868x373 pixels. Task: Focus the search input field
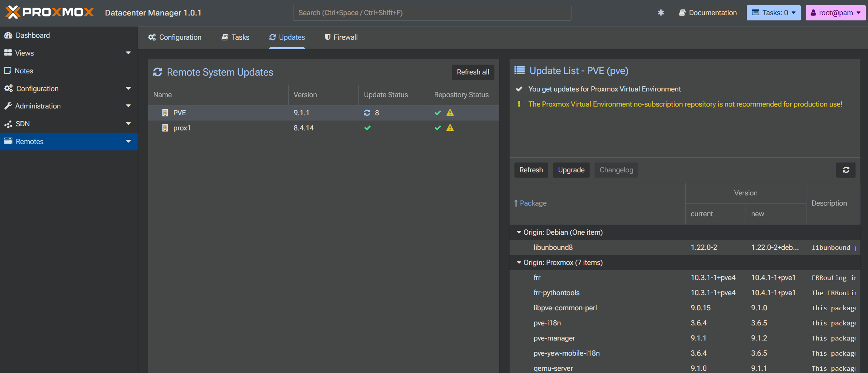tap(432, 13)
